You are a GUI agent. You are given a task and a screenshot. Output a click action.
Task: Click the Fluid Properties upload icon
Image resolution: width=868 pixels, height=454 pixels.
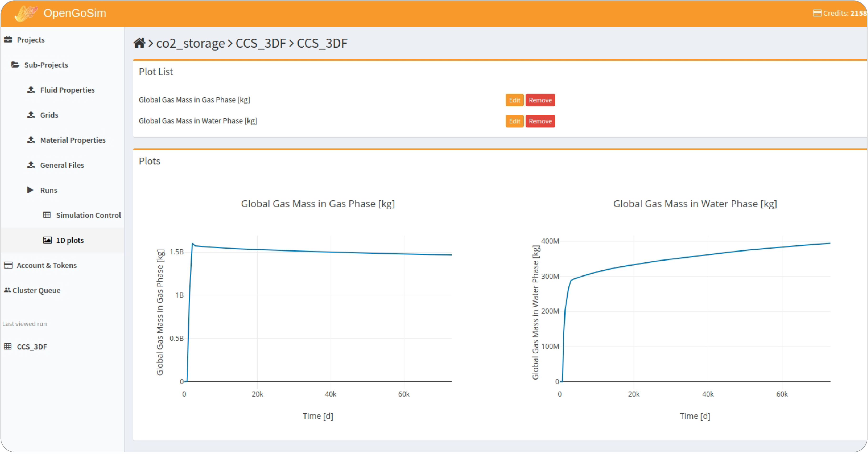tap(31, 90)
